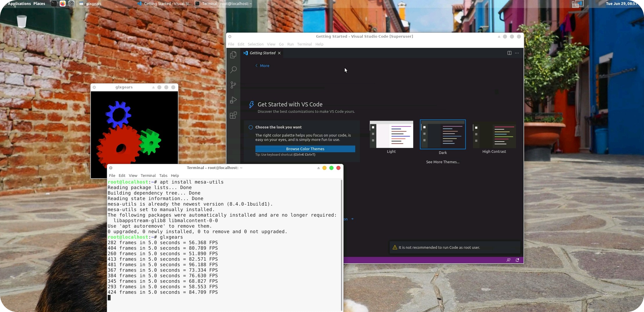Open the Edit menu in VS Code
Screen dimensions: 644x312
click(241, 44)
